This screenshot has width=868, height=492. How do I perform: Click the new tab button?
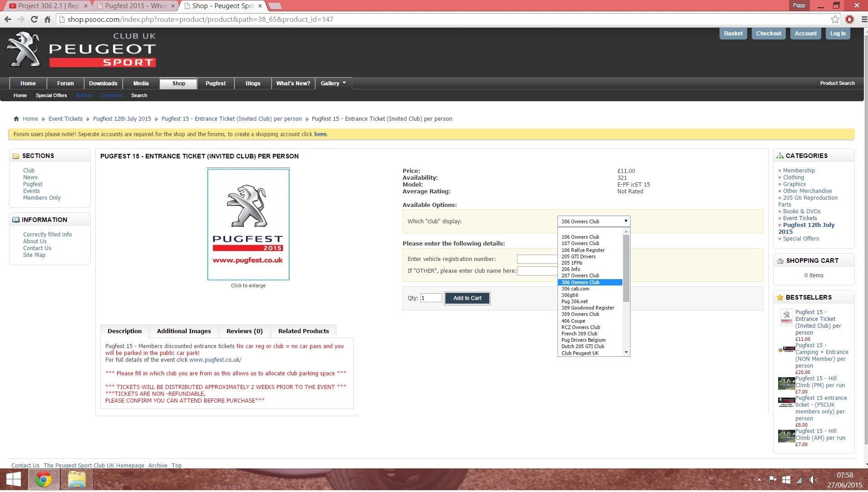275,6
